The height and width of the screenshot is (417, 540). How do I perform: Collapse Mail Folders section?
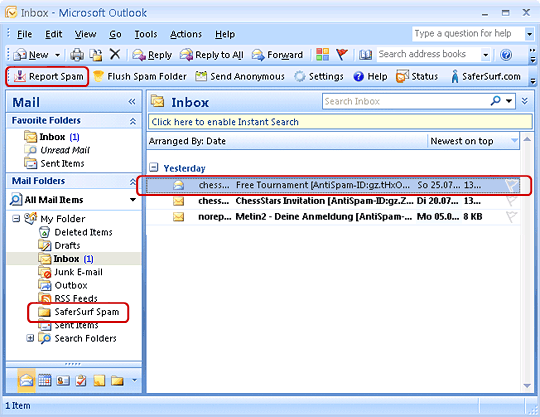(x=133, y=181)
